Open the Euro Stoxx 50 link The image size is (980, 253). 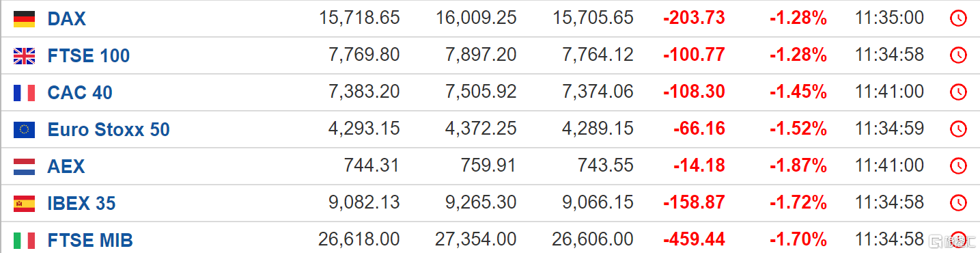[x=109, y=130]
